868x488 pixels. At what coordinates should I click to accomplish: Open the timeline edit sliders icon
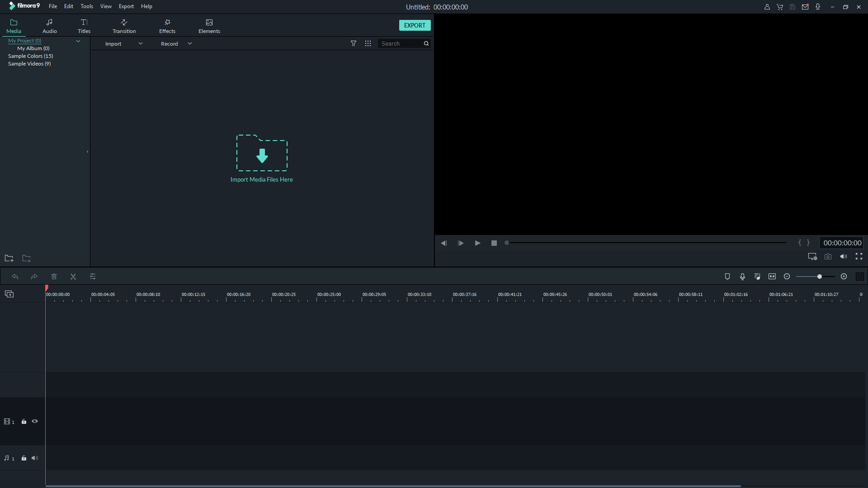tap(93, 277)
